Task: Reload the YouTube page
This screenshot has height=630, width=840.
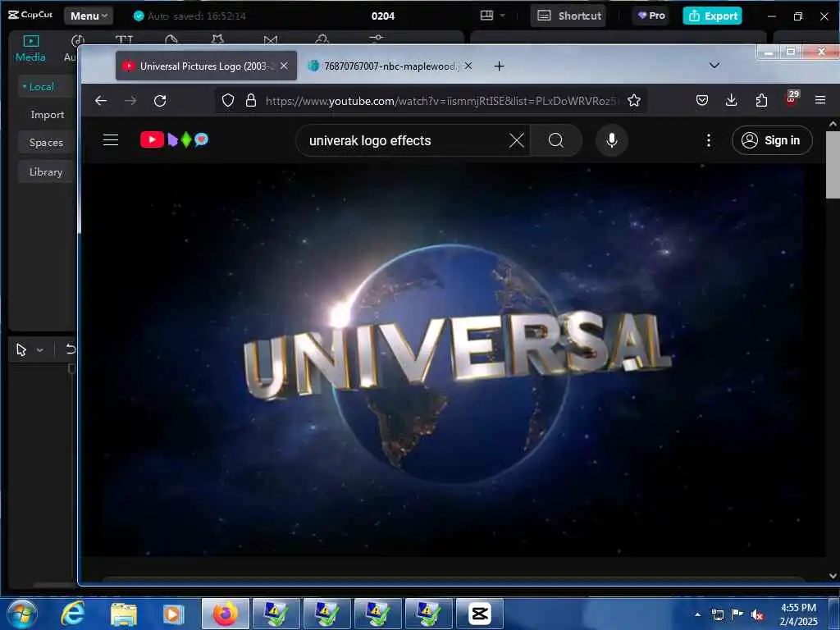Action: [x=160, y=101]
